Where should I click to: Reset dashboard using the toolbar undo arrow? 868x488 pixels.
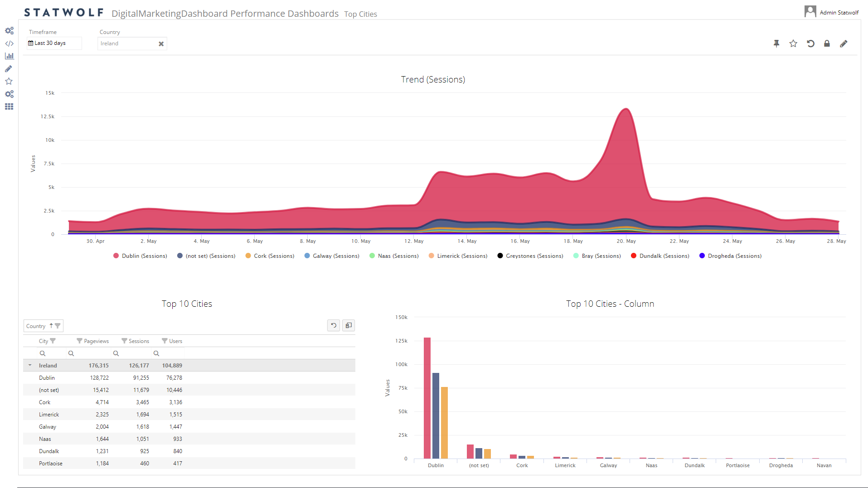click(810, 43)
